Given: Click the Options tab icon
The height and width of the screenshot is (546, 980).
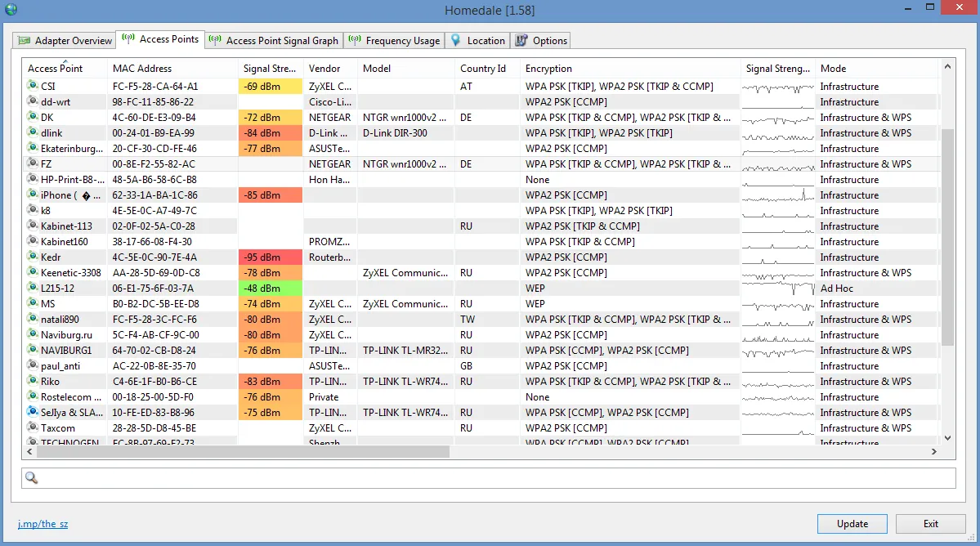Looking at the screenshot, I should click(521, 40).
